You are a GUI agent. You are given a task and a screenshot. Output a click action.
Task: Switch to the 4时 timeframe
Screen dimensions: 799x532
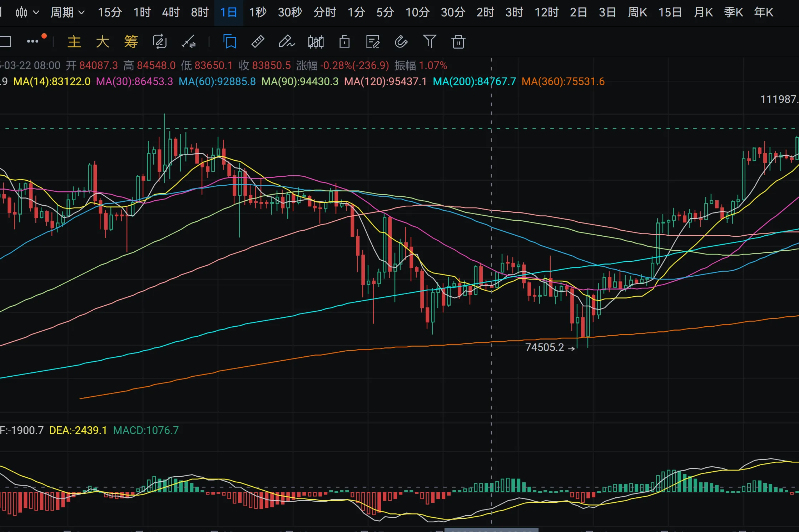pyautogui.click(x=171, y=12)
